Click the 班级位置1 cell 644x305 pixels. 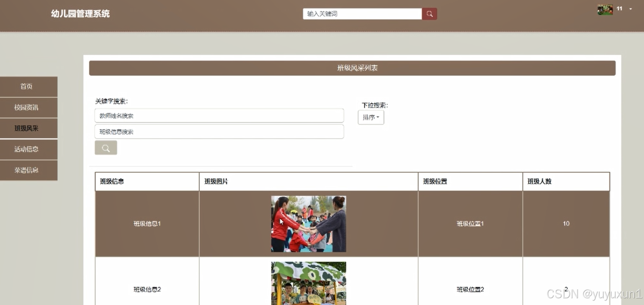[x=470, y=224]
